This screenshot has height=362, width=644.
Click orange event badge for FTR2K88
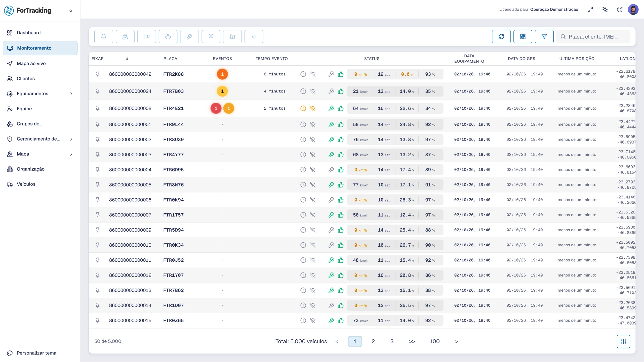222,74
